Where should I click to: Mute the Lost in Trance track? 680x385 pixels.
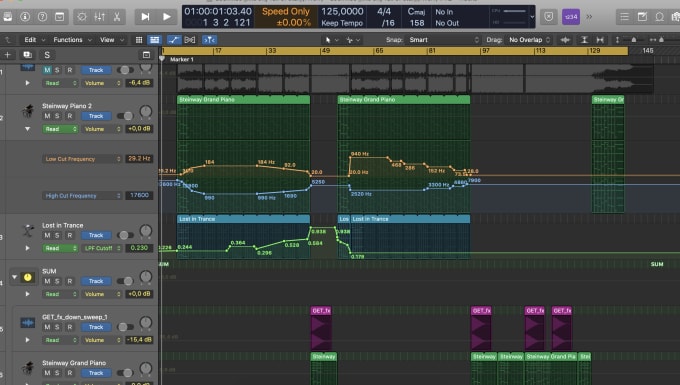pyautogui.click(x=47, y=235)
